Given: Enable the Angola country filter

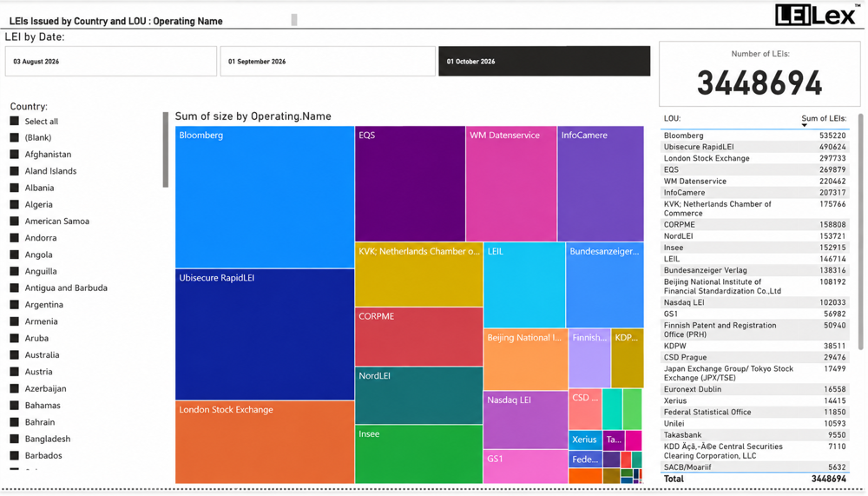Looking at the screenshot, I should [x=15, y=255].
